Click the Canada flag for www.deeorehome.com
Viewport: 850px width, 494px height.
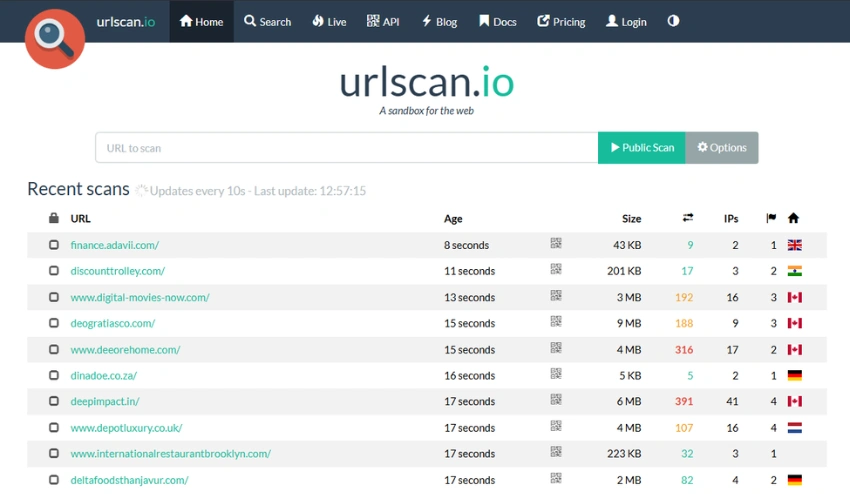tap(795, 350)
